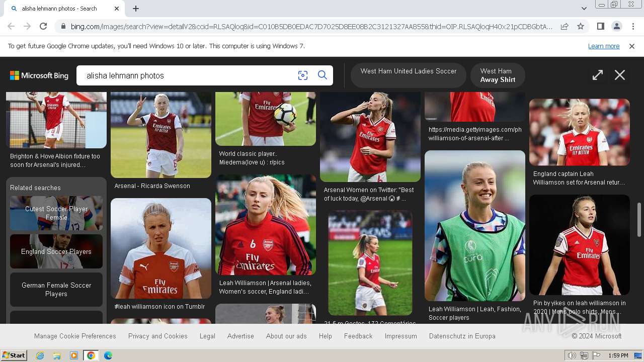The image size is (644, 362).
Task: Open the player on pitch image above 21.5 m Gostos
Action: click(x=370, y=263)
